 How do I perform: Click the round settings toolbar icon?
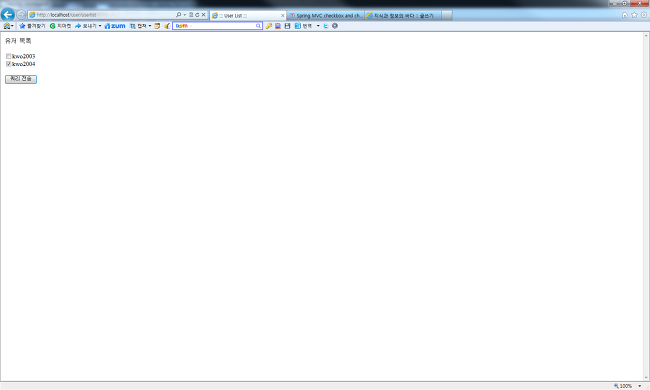pos(335,26)
